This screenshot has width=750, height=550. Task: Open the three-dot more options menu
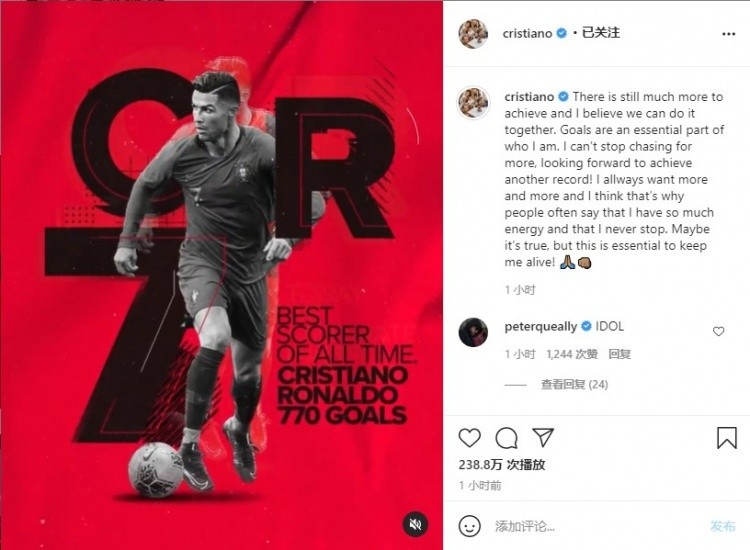point(728,34)
